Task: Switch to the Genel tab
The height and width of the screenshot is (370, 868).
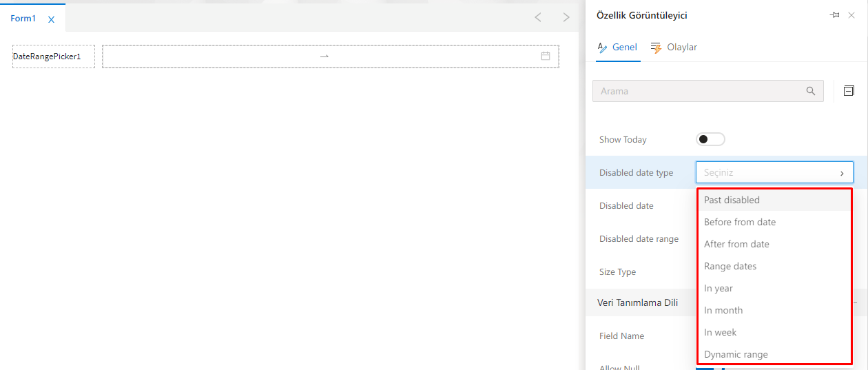Action: tap(617, 48)
